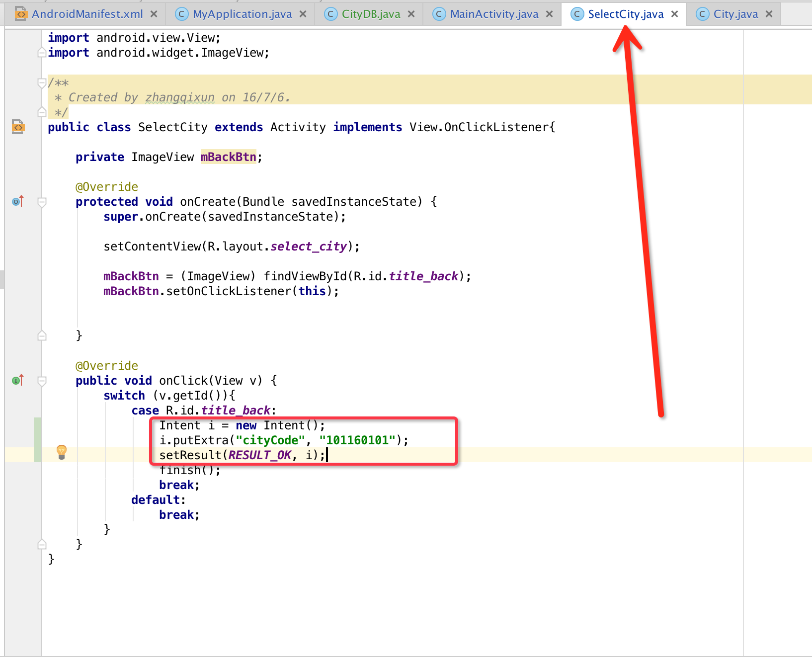Click the AndroidManifest.xml file type icon
The height and width of the screenshot is (657, 812).
tap(21, 14)
